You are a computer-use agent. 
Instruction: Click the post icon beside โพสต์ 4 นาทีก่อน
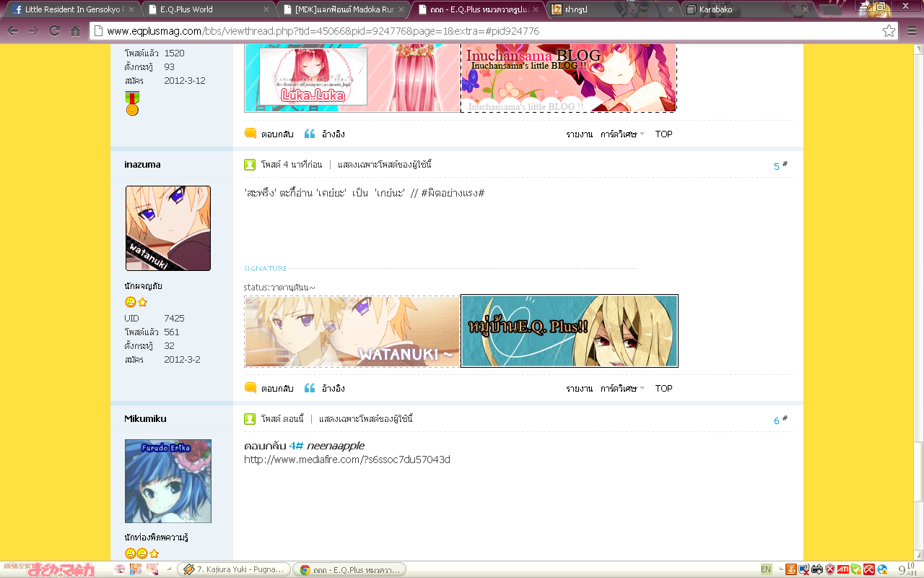click(x=250, y=165)
